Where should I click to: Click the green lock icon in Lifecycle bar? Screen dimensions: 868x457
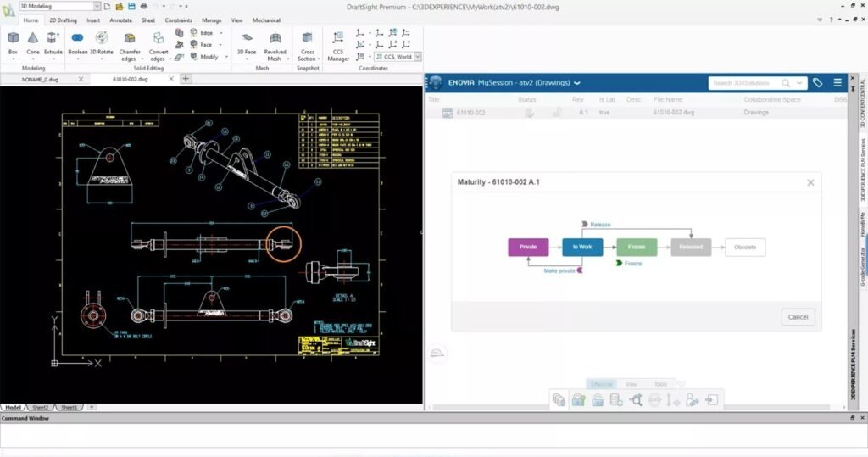click(x=578, y=400)
